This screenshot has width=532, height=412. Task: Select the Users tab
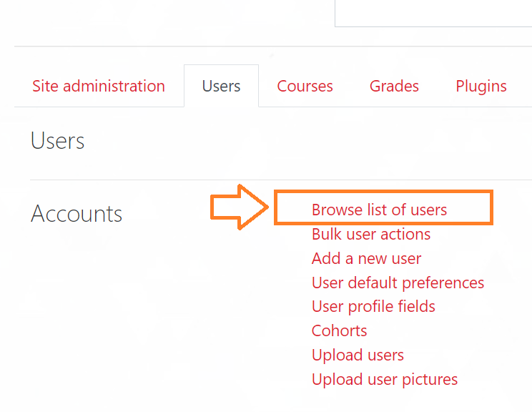tap(221, 86)
